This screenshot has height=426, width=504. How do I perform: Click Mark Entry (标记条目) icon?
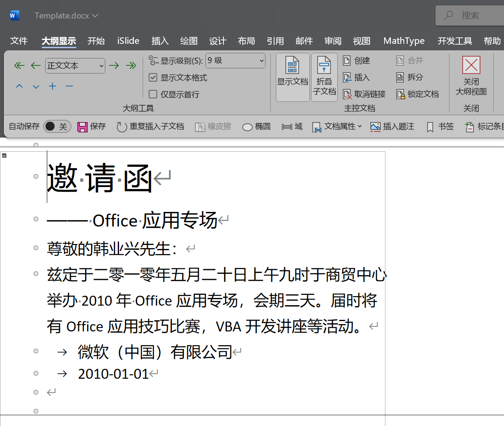(469, 127)
